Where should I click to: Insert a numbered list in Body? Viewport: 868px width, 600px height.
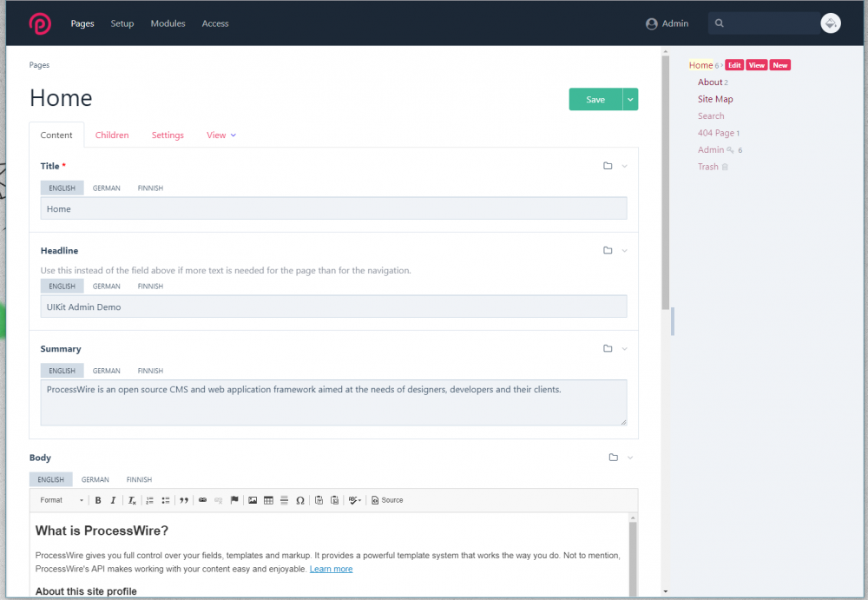pyautogui.click(x=149, y=500)
